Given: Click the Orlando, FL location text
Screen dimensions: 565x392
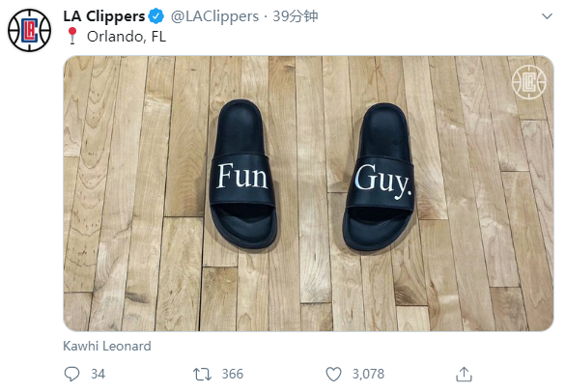Looking at the screenshot, I should (127, 37).
